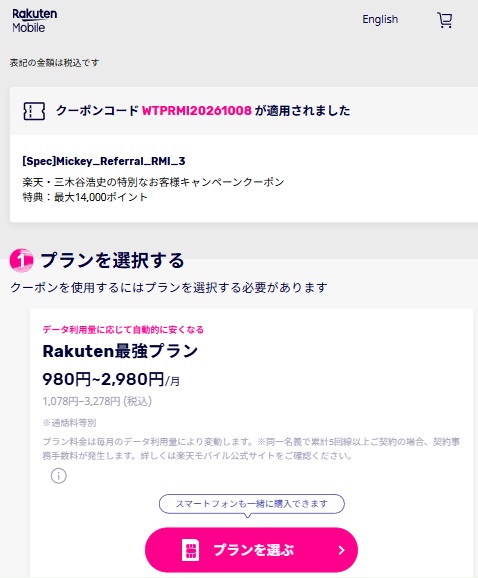This screenshot has width=478, height=578.
Task: Click the スマートフォンも一緒に購入できます bubble
Action: (252, 504)
